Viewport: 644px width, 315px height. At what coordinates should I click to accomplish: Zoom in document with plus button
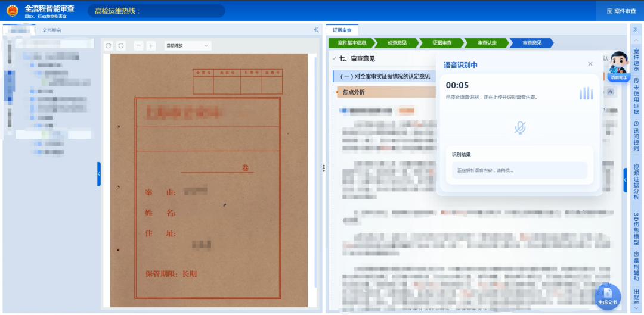pos(151,46)
